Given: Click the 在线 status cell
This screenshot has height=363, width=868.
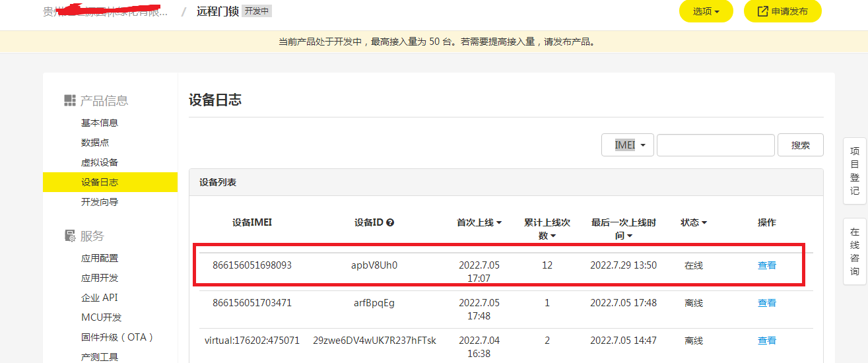Looking at the screenshot, I should pos(694,265).
